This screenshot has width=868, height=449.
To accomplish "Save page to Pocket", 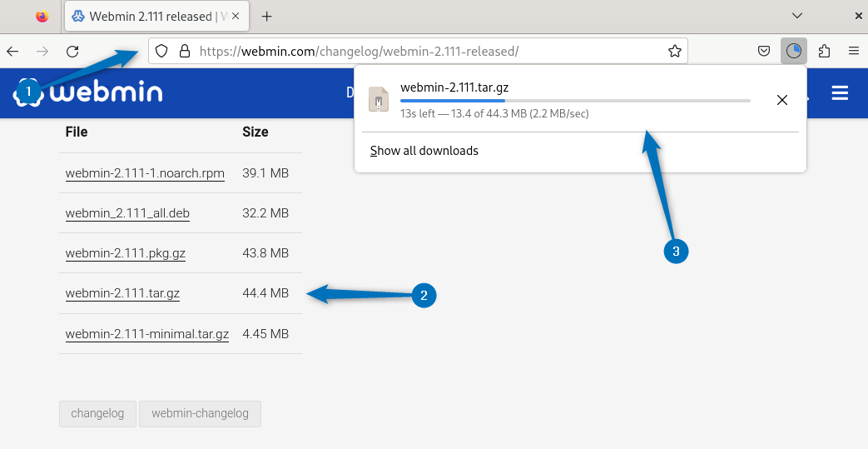I will click(764, 51).
